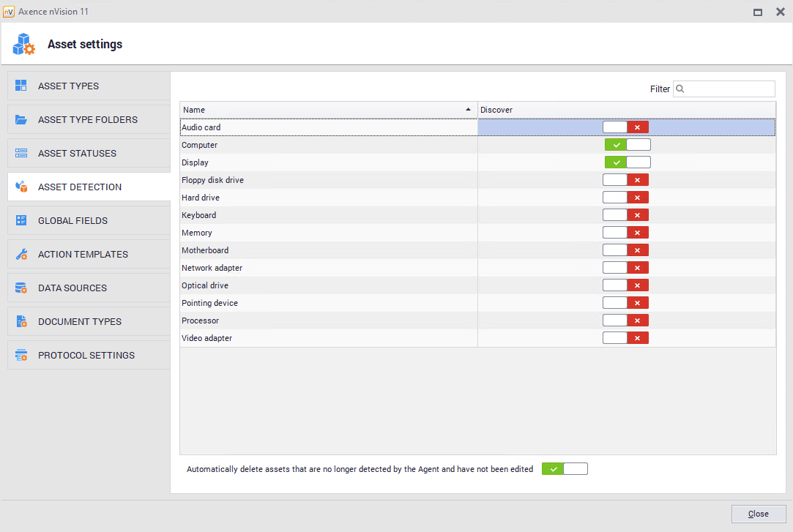793x532 pixels.
Task: Turn off Display discovery toggle
Action: click(x=628, y=162)
